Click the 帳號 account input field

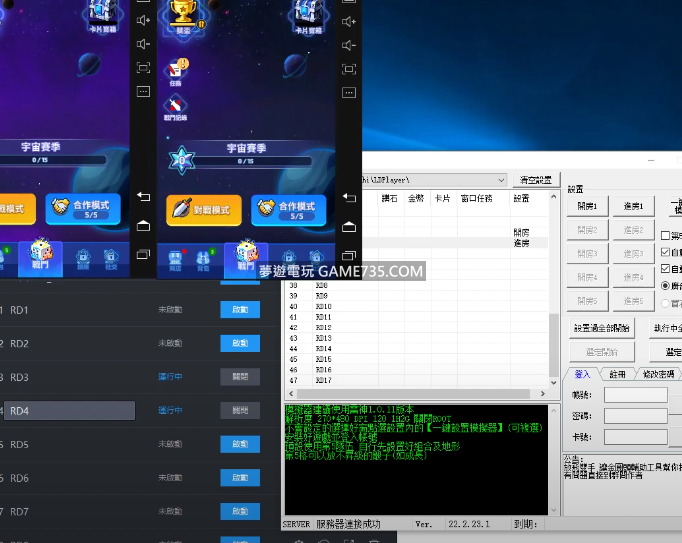[635, 396]
